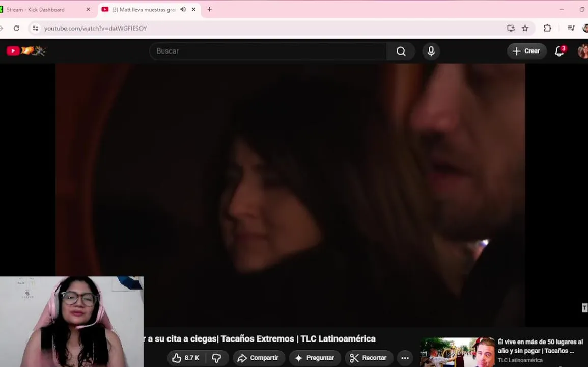Open recommended video thumbnail Él vive en más
Image resolution: width=588 pixels, height=367 pixels.
(x=457, y=352)
